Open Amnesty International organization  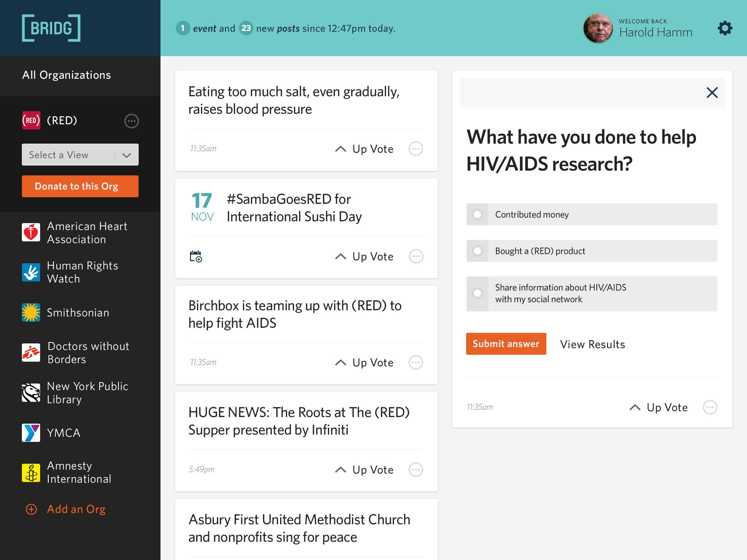tap(79, 472)
